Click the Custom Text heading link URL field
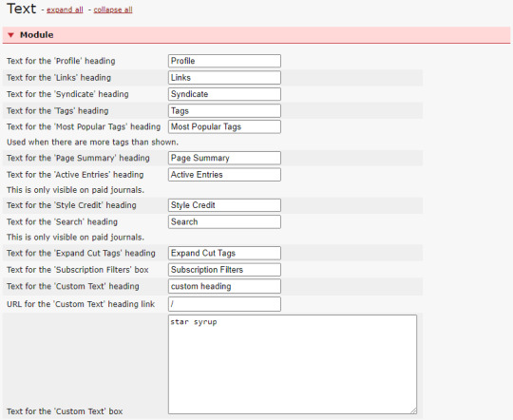The height and width of the screenshot is (420, 513). coord(224,304)
